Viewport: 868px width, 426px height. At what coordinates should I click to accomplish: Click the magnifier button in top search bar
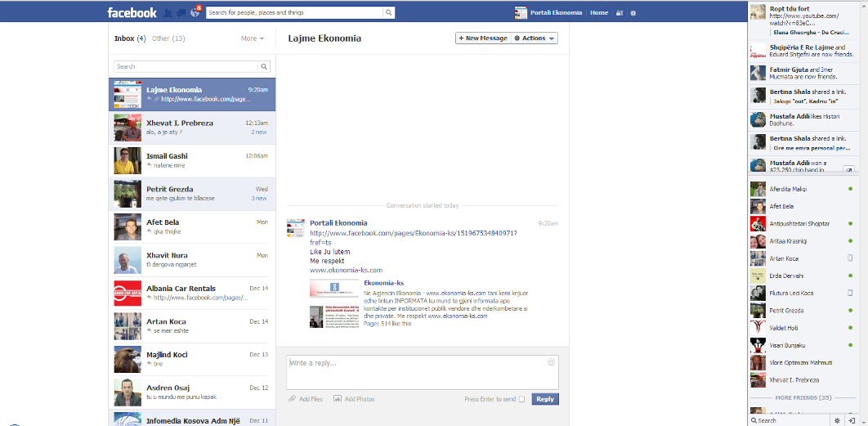pos(389,12)
